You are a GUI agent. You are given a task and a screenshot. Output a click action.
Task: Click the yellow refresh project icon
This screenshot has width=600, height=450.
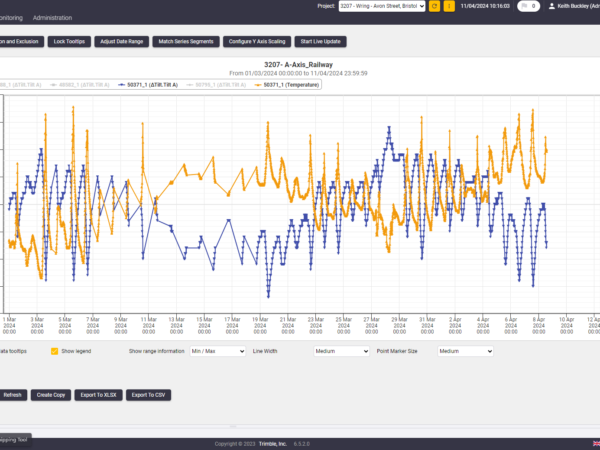pos(434,6)
